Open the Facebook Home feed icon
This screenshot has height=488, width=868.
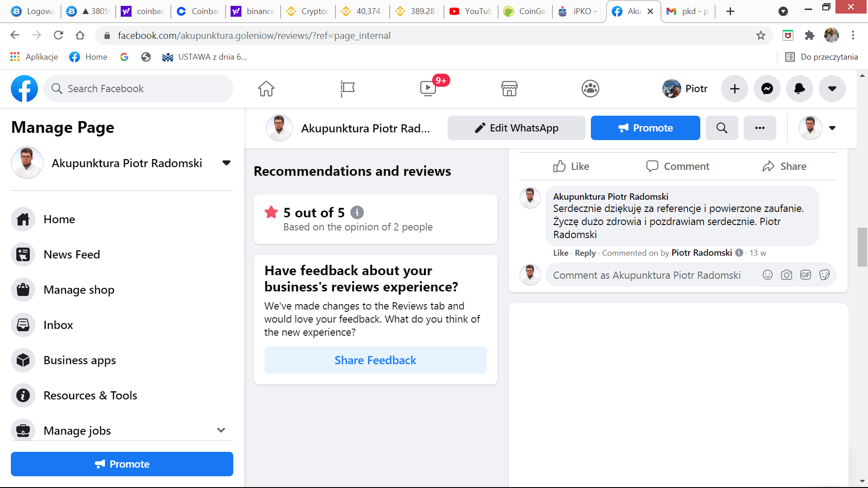[266, 89]
